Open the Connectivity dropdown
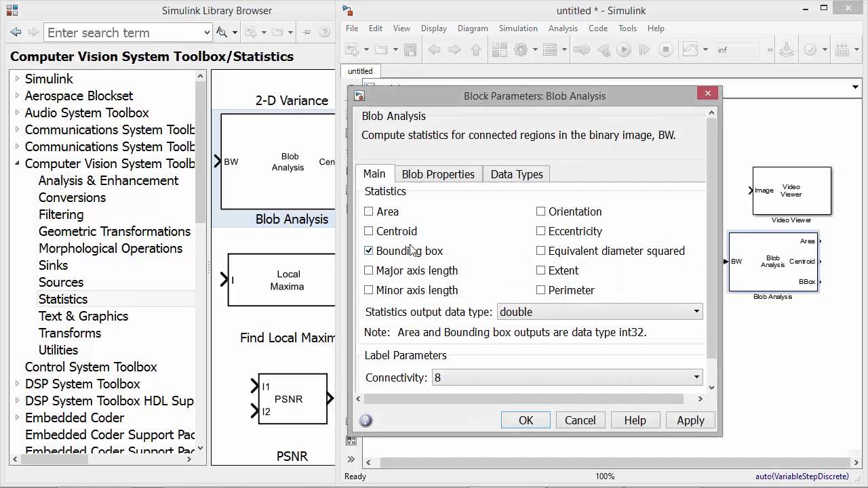The width and height of the screenshot is (868, 488). 567,378
